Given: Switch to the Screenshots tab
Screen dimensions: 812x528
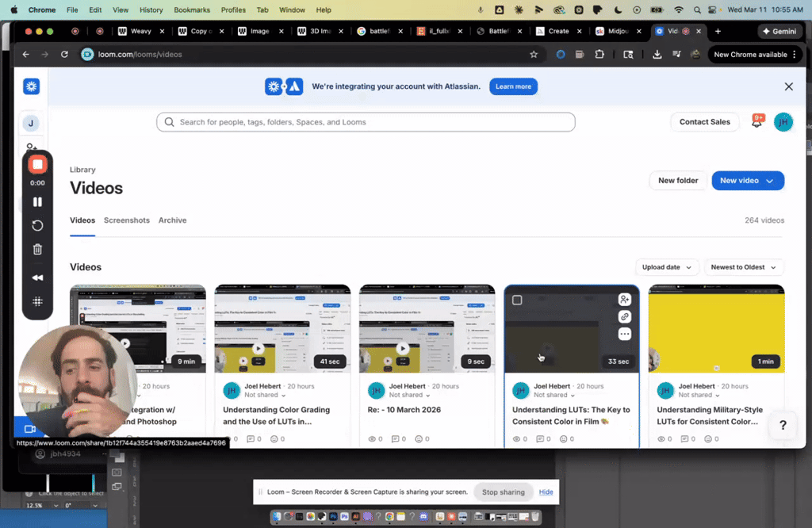Looking at the screenshot, I should (x=127, y=220).
